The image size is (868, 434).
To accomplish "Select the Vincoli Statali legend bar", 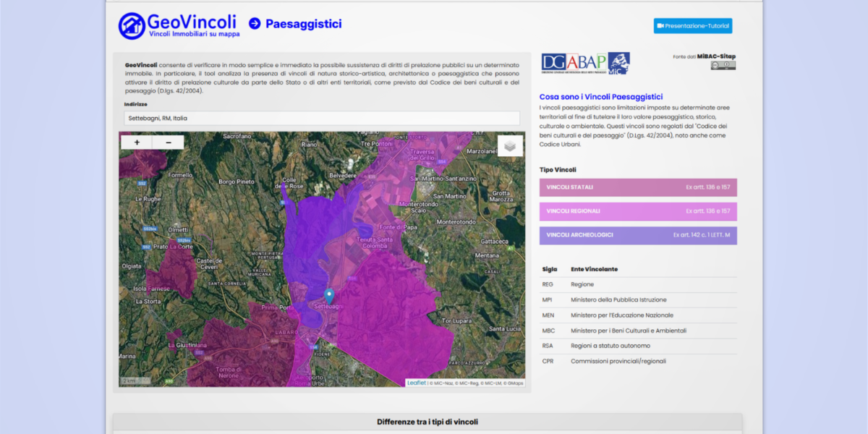I will coord(638,187).
